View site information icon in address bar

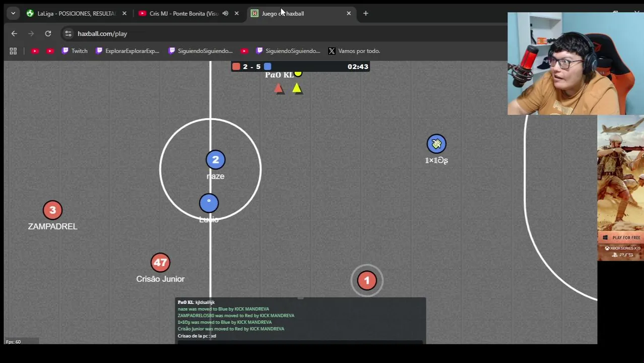click(68, 34)
